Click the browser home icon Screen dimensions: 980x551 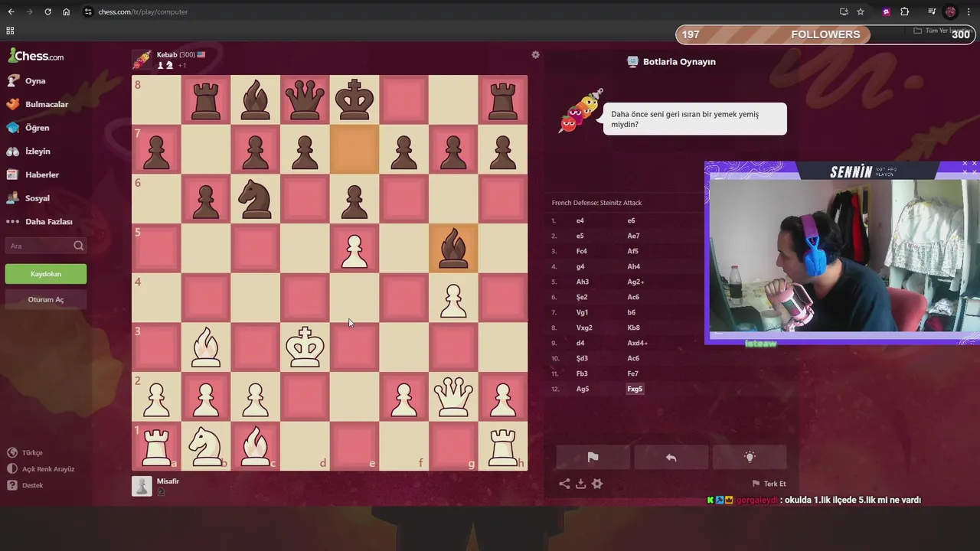coord(66,11)
